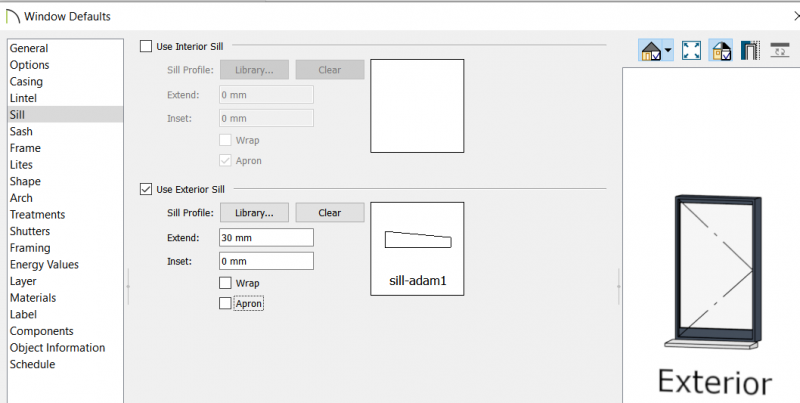Open the Materials panel
Image resolution: width=800 pixels, height=403 pixels.
[33, 298]
